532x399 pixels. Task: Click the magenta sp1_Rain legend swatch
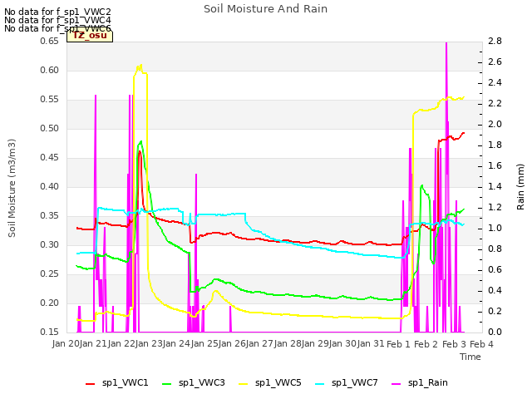(397, 384)
